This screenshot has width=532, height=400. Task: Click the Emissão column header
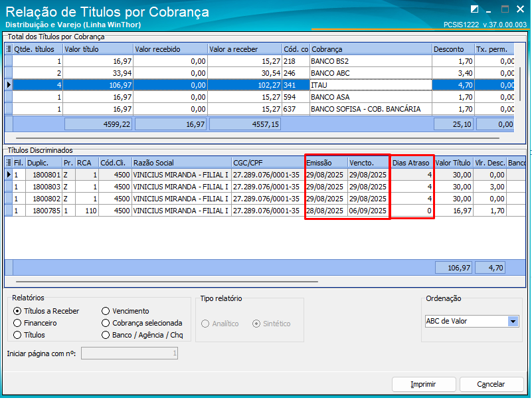[326, 163]
